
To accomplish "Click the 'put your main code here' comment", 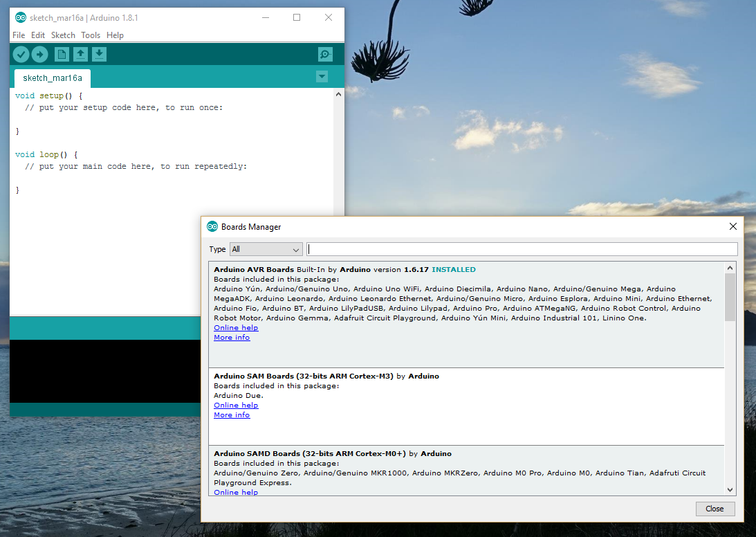I will point(136,167).
